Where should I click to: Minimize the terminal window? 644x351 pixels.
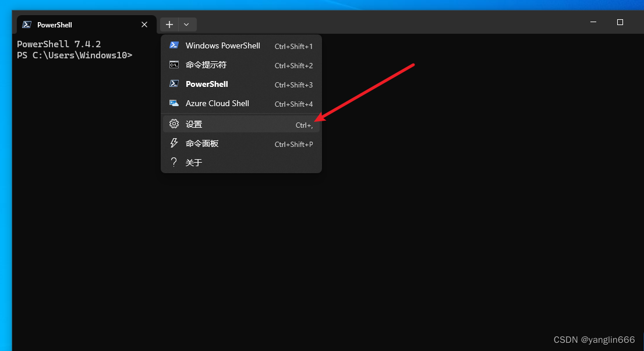(593, 22)
